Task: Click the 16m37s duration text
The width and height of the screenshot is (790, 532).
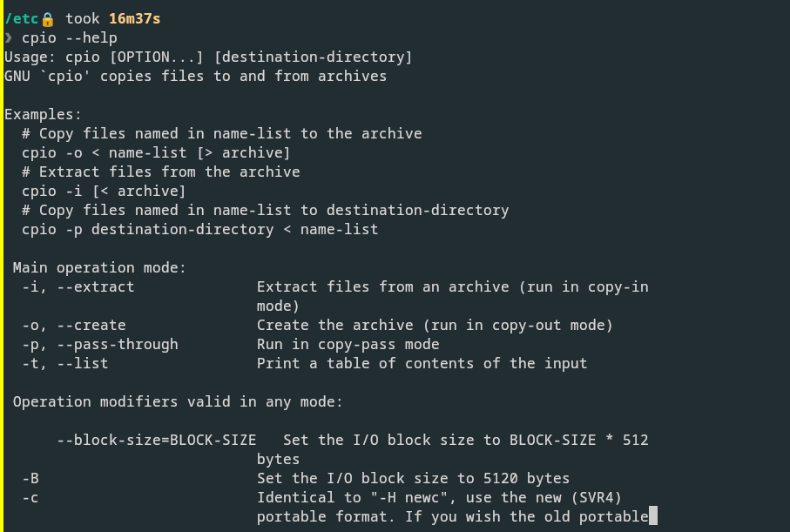Action: [134, 18]
